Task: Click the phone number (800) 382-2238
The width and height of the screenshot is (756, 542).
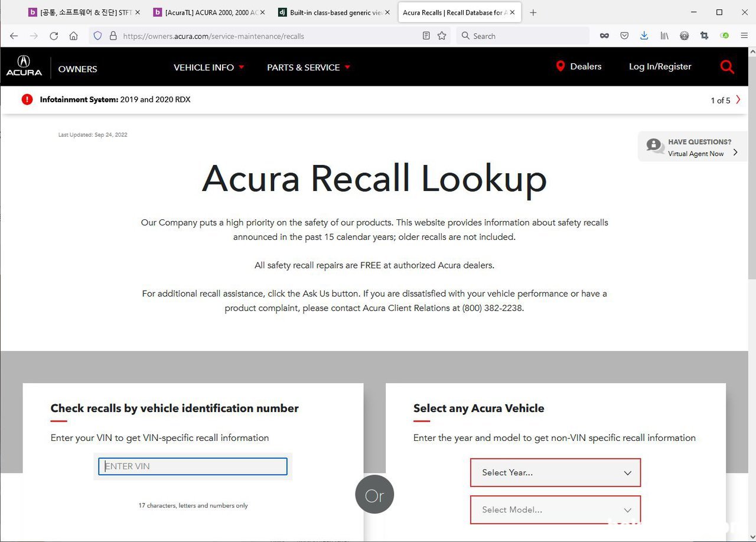Action: coord(492,308)
